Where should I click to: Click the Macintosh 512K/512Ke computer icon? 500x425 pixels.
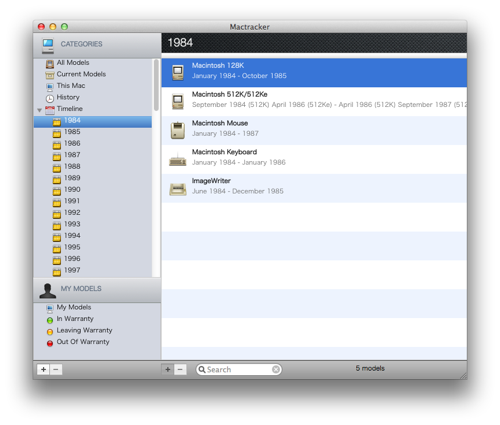178,101
